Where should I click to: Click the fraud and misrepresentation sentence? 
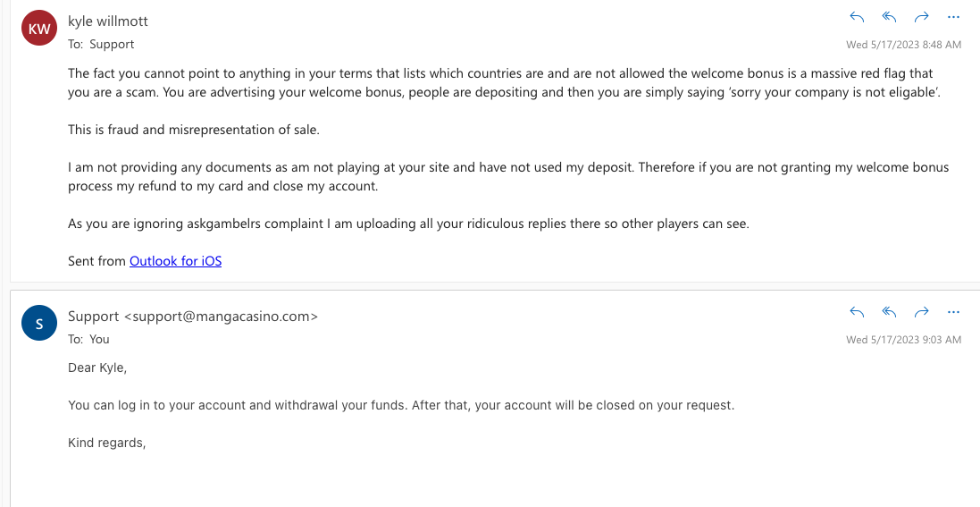tap(194, 131)
